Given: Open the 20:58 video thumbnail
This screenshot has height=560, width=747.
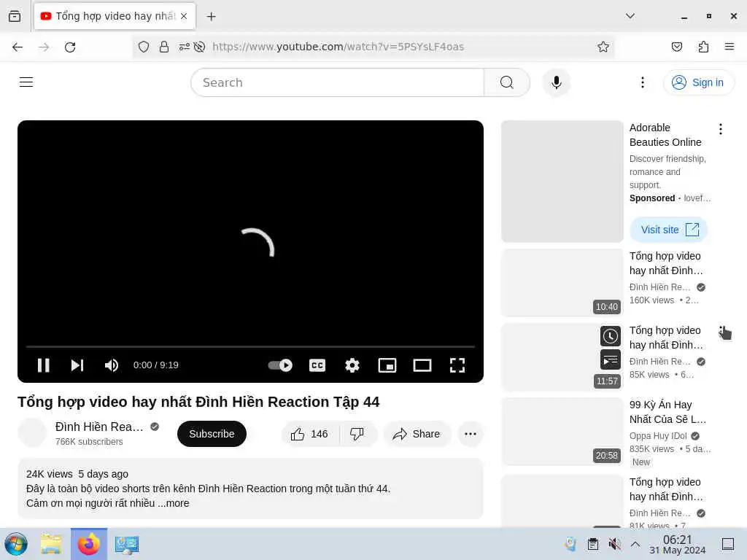Looking at the screenshot, I should pos(562,432).
